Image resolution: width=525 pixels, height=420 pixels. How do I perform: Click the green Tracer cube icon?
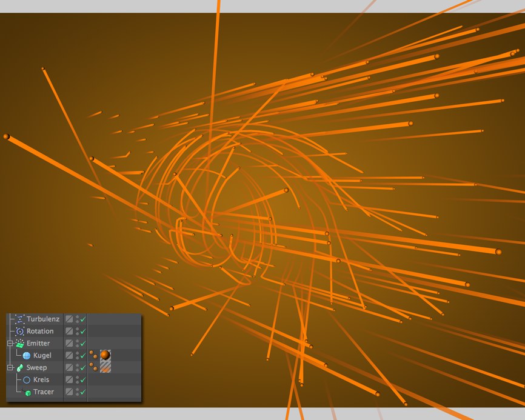coord(27,392)
